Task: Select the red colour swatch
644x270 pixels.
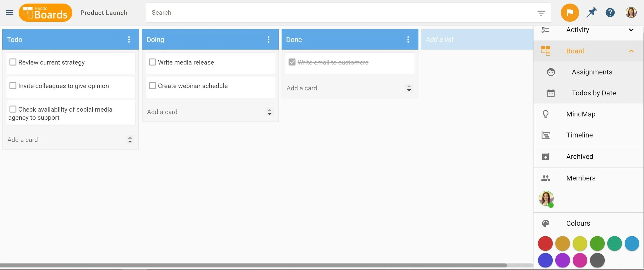Action: 545,243
